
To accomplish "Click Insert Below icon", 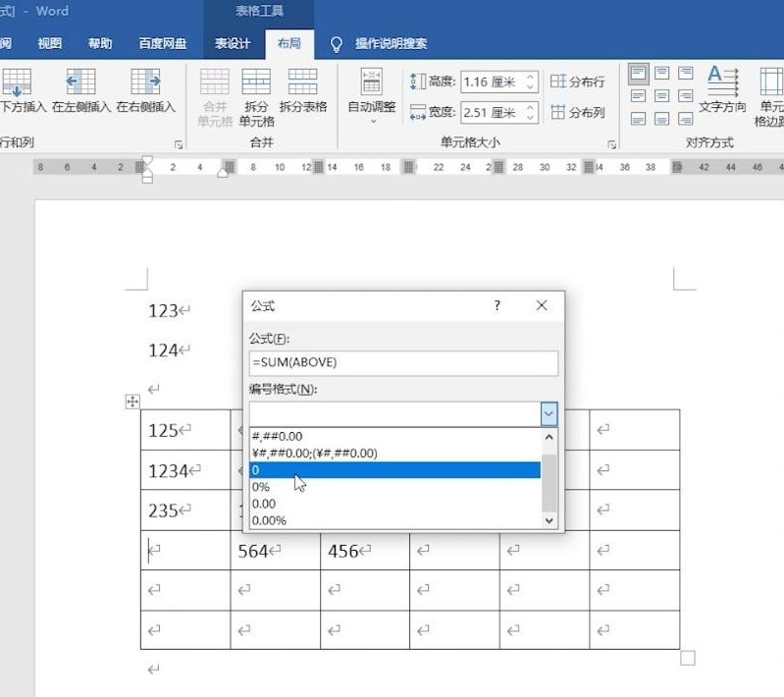I will (x=17, y=82).
